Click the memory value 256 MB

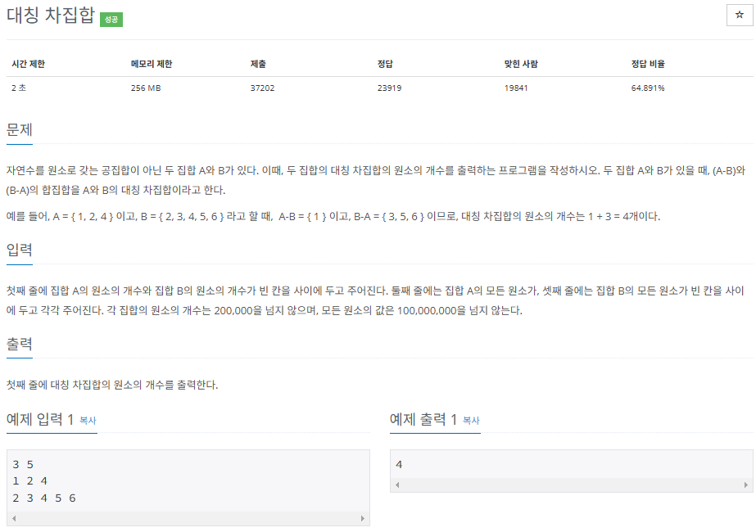(x=146, y=88)
